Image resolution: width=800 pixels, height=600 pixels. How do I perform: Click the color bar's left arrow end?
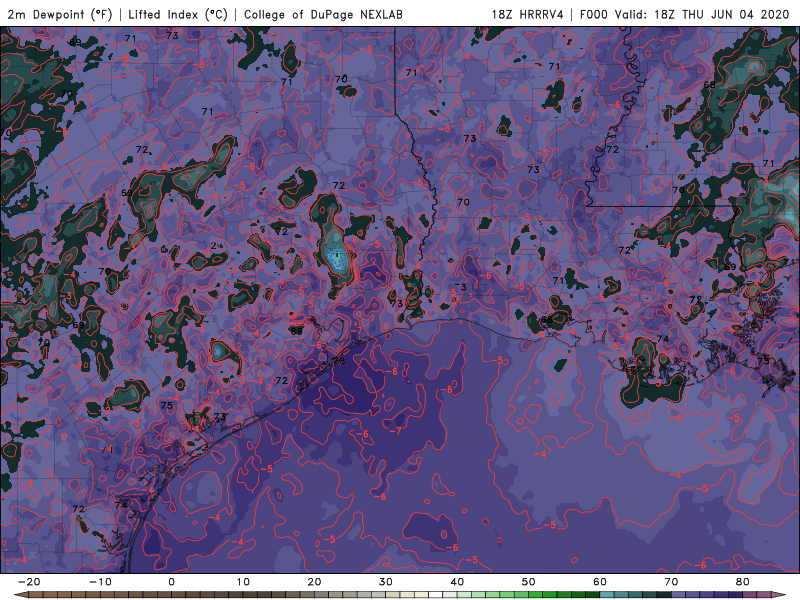(20, 595)
